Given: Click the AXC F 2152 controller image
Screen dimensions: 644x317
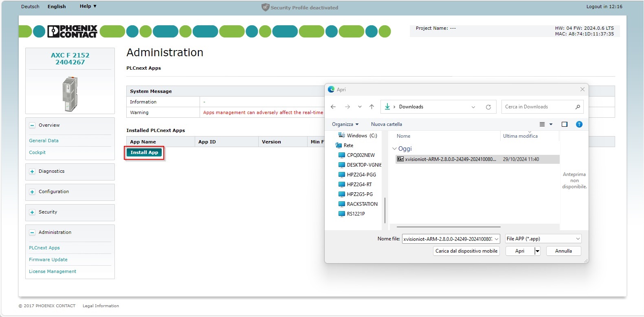Looking at the screenshot, I should [70, 94].
